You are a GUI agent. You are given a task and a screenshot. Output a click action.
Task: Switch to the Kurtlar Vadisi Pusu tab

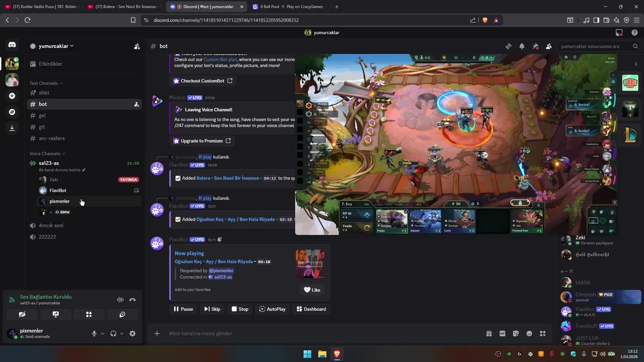[41, 7]
